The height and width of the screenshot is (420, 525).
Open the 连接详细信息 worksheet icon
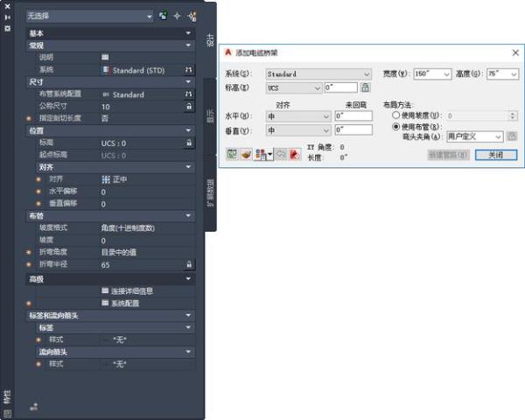105,290
